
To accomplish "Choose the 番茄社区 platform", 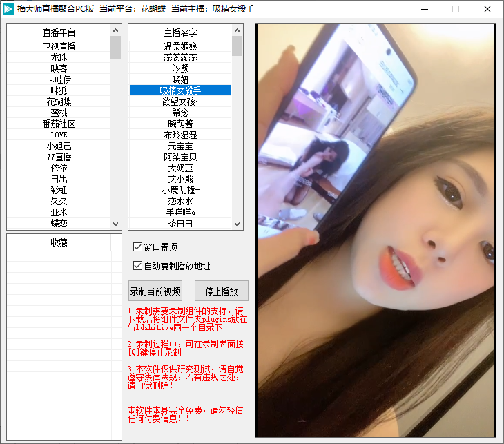I will tap(59, 124).
